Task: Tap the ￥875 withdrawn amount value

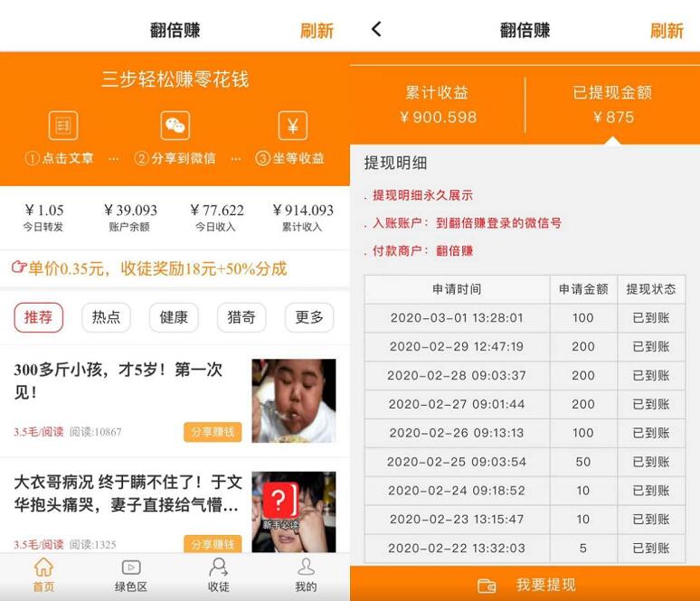Action: click(613, 117)
